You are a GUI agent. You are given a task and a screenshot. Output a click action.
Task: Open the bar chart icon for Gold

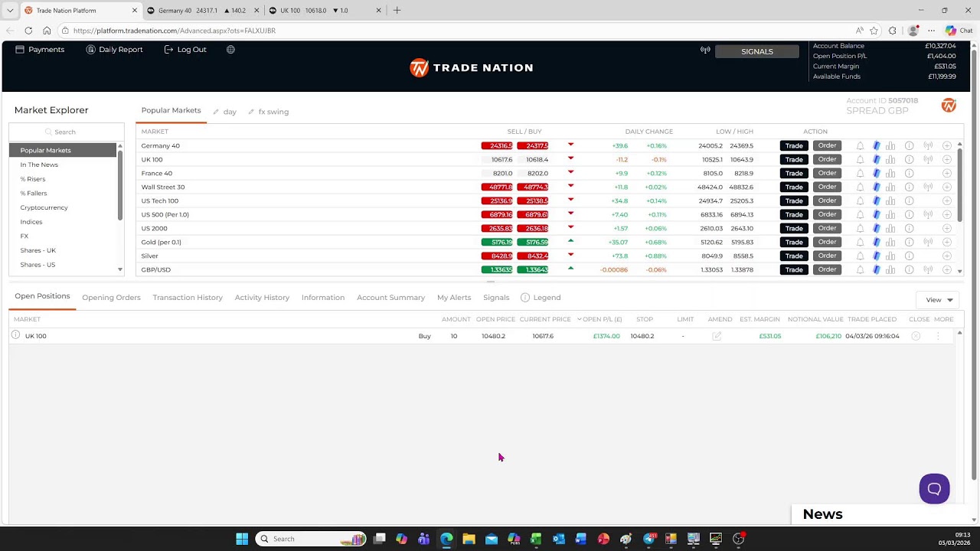pos(890,242)
